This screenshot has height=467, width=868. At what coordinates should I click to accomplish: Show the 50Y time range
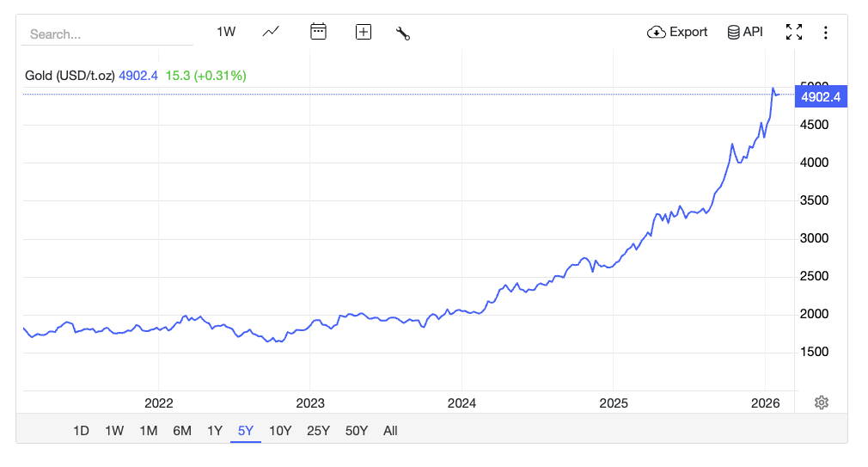(357, 431)
